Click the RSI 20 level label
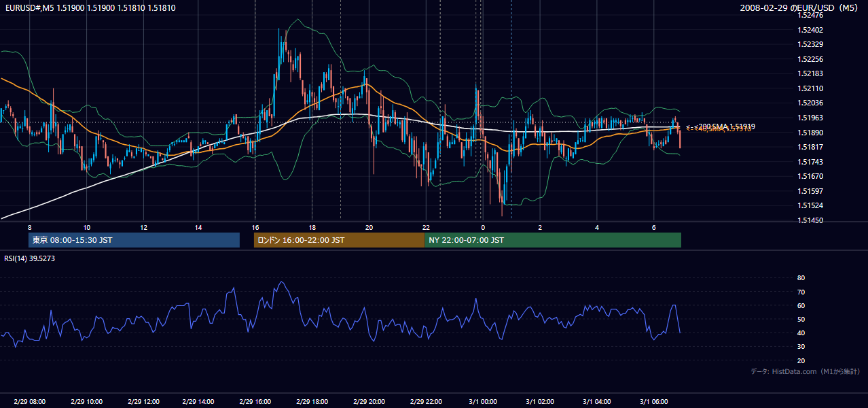Image resolution: width=868 pixels, height=408 pixels. (801, 360)
